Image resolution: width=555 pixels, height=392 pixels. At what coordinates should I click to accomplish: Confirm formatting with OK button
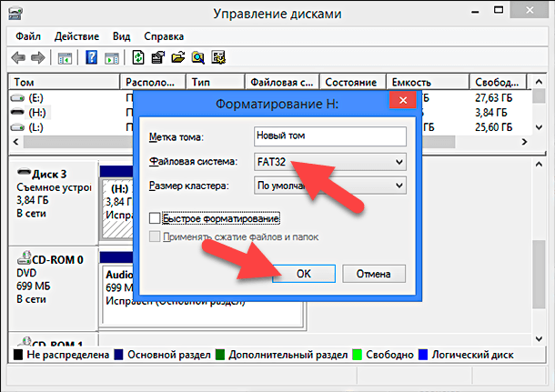click(304, 274)
